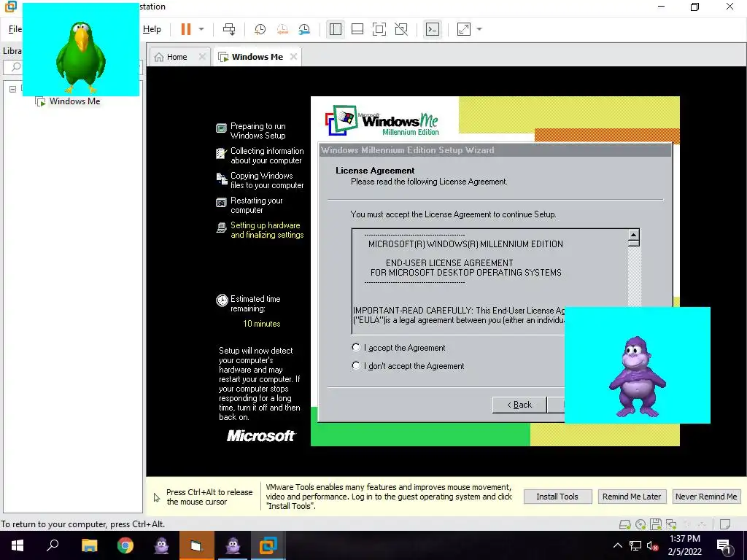Click the Unity mode toolbar icon
The image size is (747, 560).
coord(402,29)
